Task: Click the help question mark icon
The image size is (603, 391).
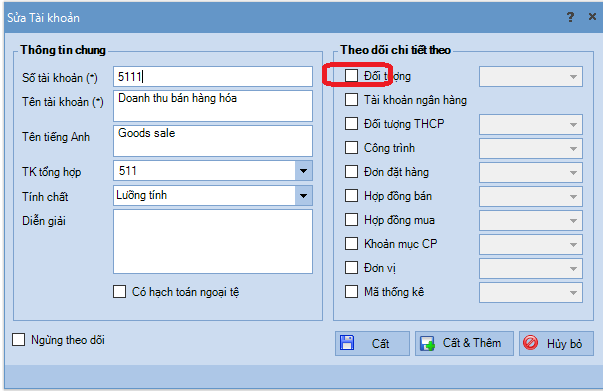Action: pos(571,17)
